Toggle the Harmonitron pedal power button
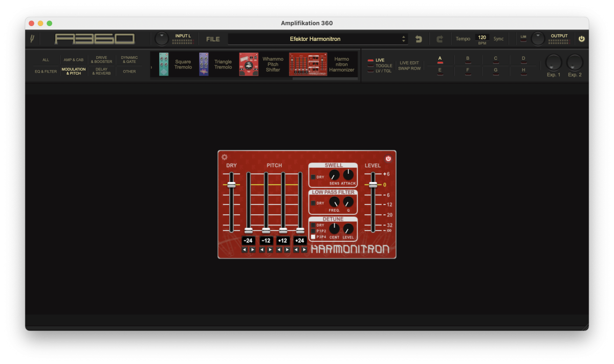 pyautogui.click(x=388, y=158)
